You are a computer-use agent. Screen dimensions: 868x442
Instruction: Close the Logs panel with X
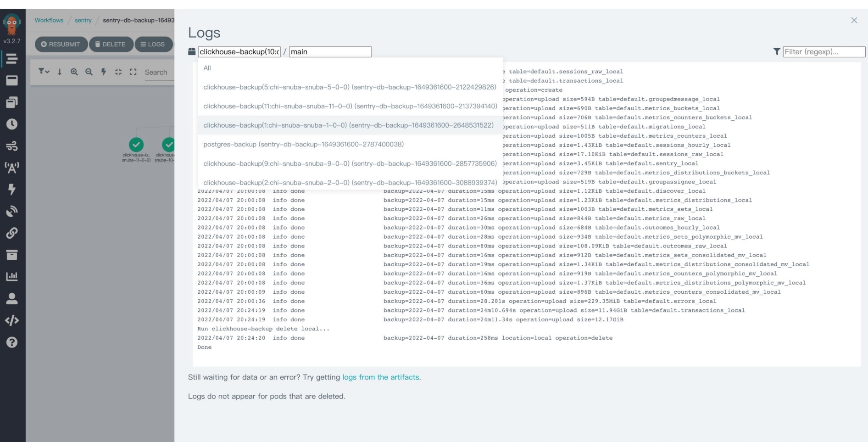click(854, 20)
